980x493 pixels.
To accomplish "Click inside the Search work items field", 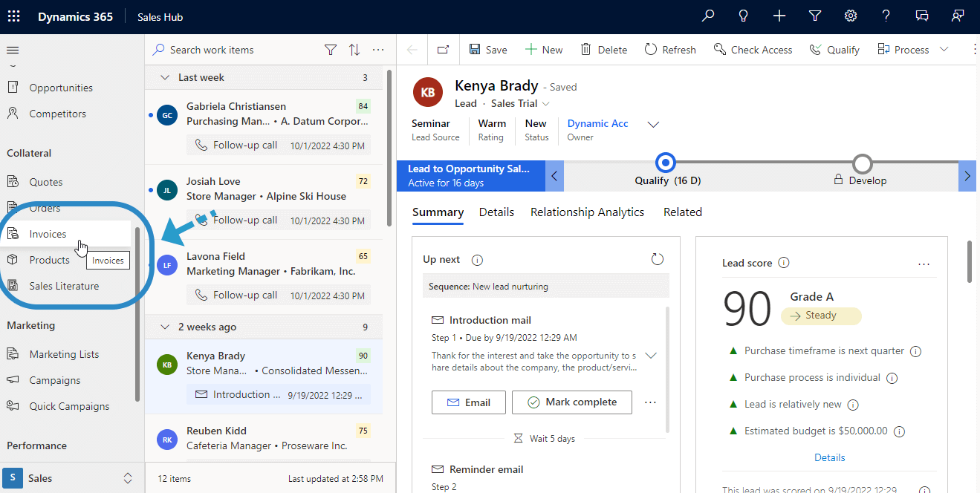I will pos(223,49).
